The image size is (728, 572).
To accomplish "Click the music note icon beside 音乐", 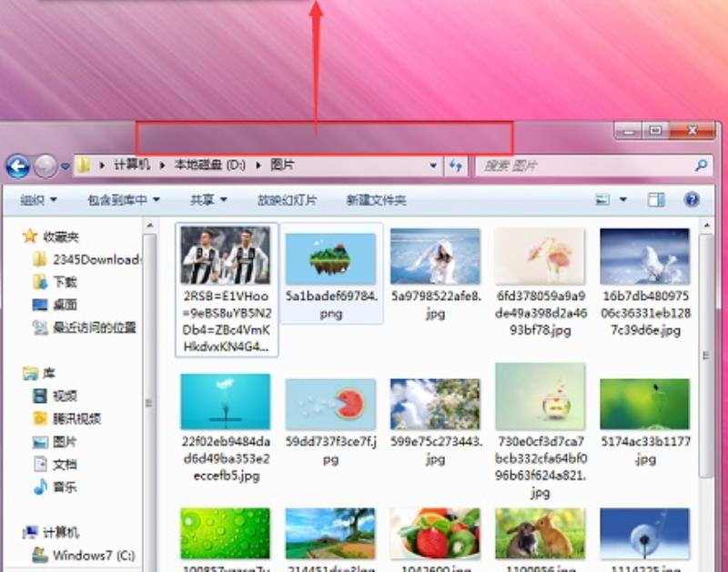I will click(x=40, y=487).
